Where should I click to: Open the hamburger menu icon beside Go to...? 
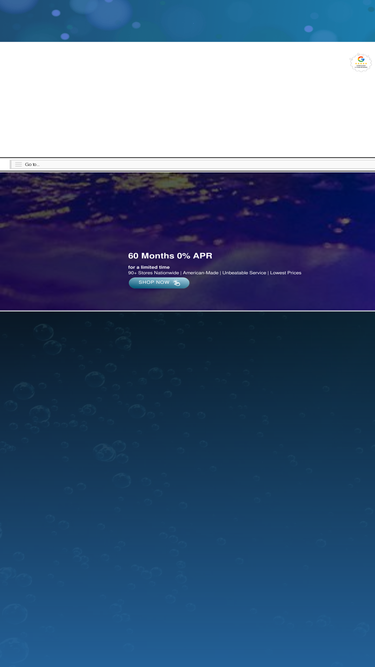18,165
